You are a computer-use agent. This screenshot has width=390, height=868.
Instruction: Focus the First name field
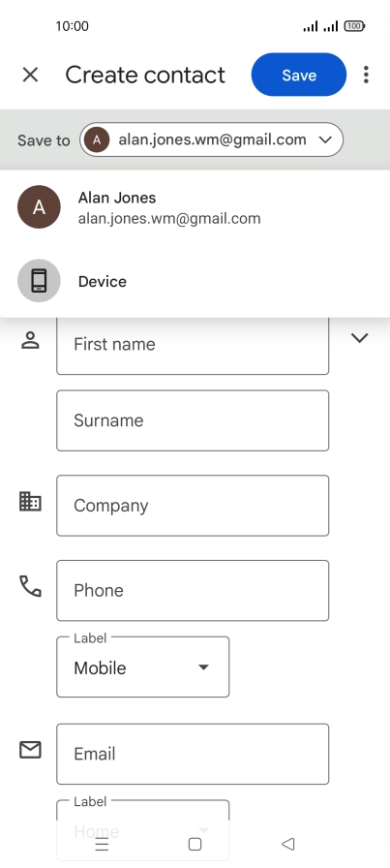pyautogui.click(x=193, y=344)
